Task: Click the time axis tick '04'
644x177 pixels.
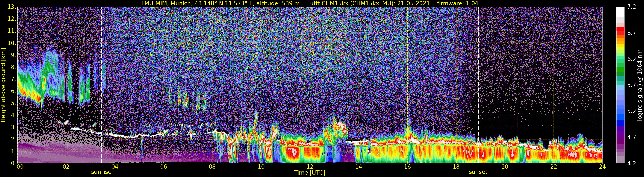Action: 115,167
